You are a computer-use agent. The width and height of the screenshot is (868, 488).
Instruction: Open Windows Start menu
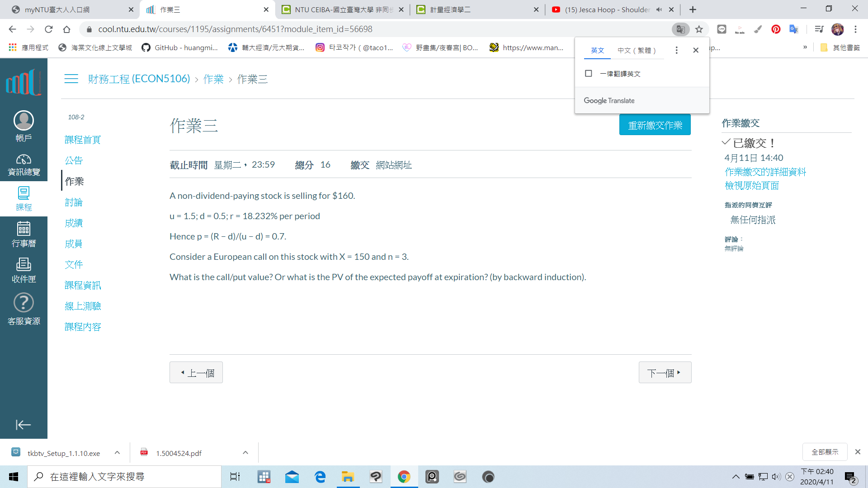[x=14, y=477]
